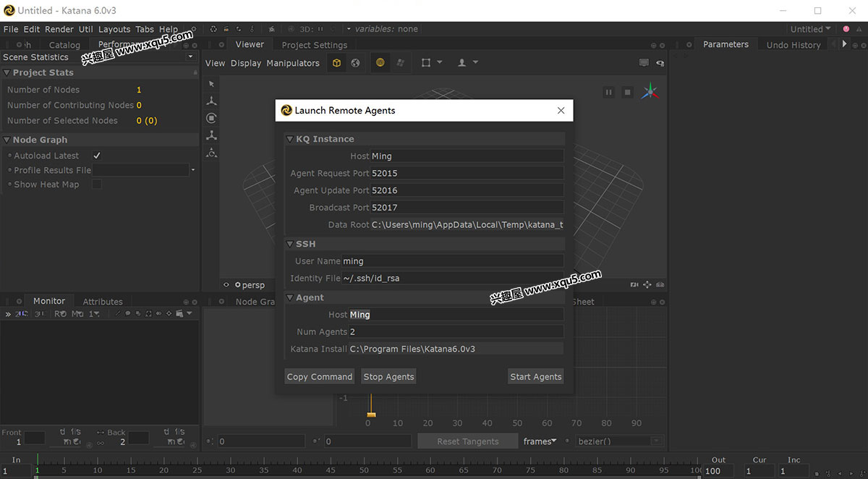Edit the KQ Instance Host field

[x=467, y=156]
